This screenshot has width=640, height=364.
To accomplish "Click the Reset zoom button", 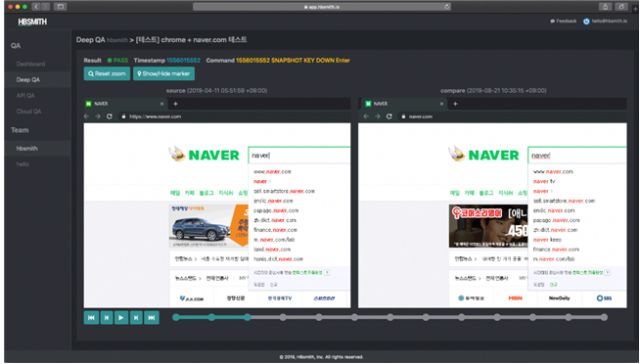I will 107,74.
